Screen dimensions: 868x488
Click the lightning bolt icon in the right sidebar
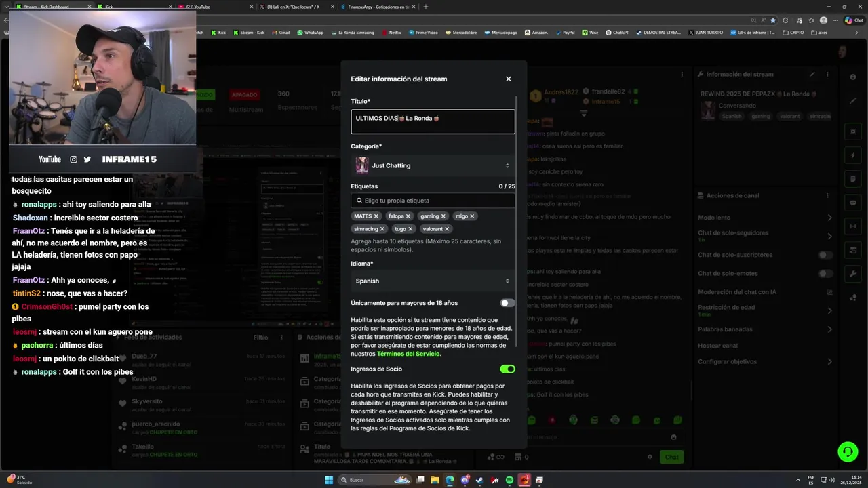point(853,155)
